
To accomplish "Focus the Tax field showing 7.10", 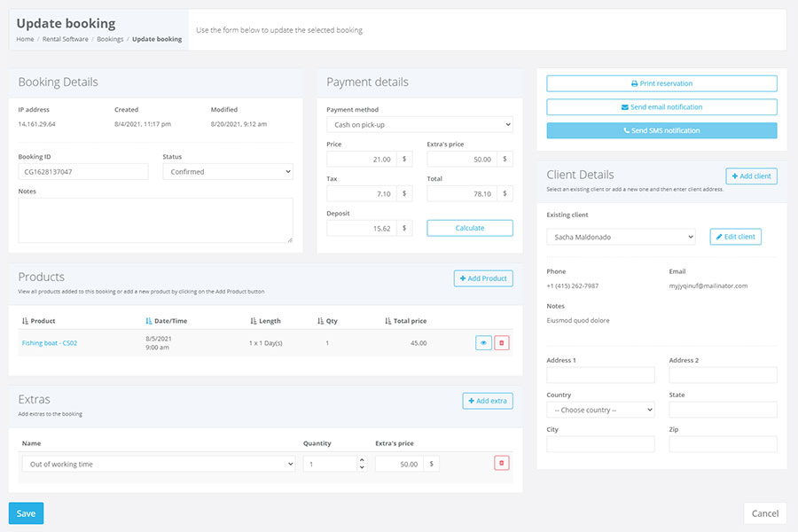I will pyautogui.click(x=362, y=193).
